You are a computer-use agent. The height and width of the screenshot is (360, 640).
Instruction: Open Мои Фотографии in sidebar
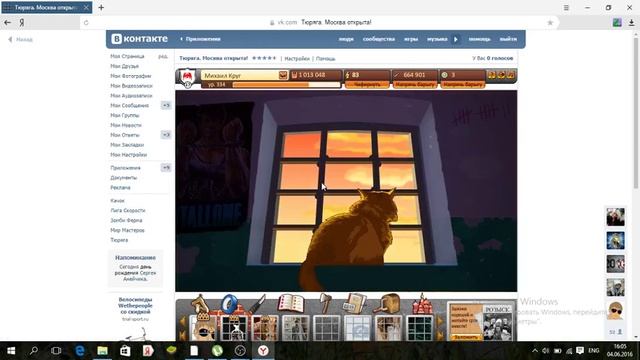131,76
